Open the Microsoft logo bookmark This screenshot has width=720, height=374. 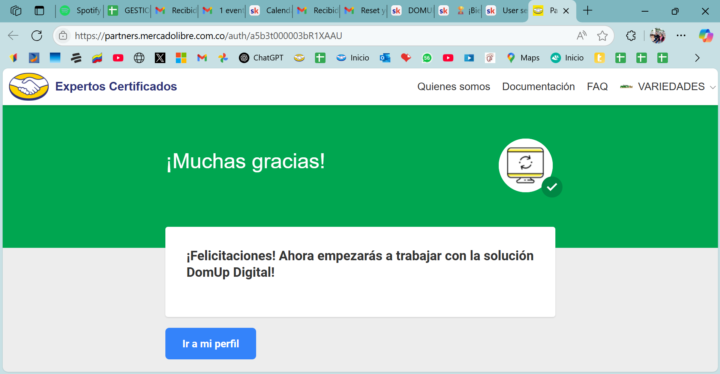[x=181, y=58]
